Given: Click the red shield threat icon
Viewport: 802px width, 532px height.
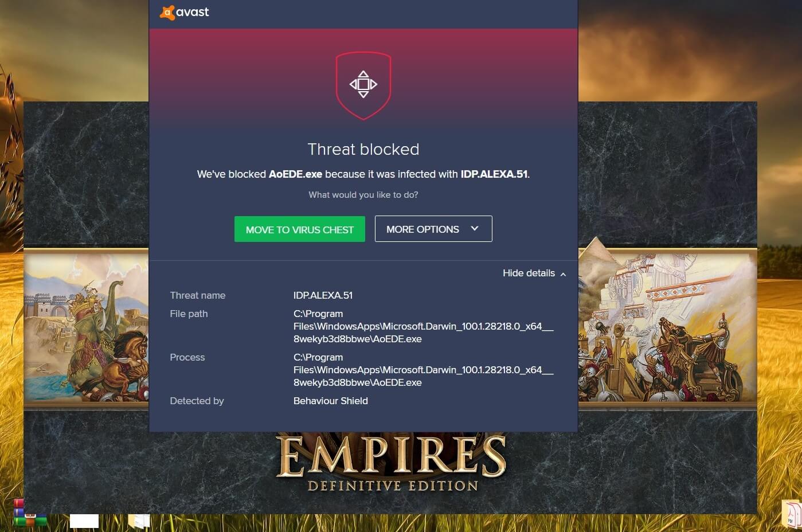Looking at the screenshot, I should (363, 85).
